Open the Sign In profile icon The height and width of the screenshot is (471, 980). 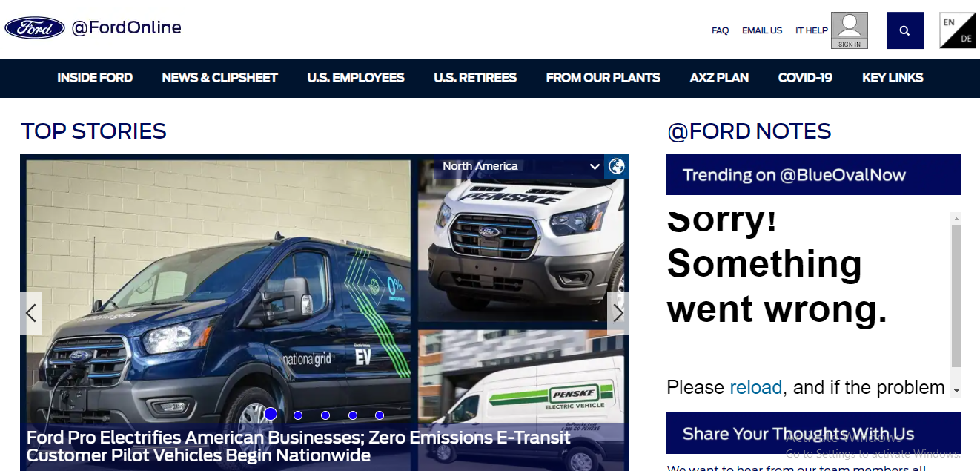tap(850, 30)
